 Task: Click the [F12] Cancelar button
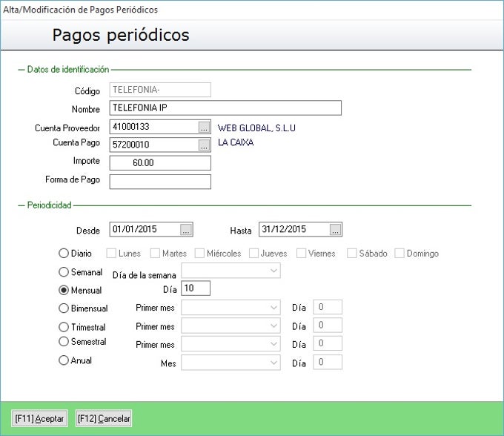104,419
